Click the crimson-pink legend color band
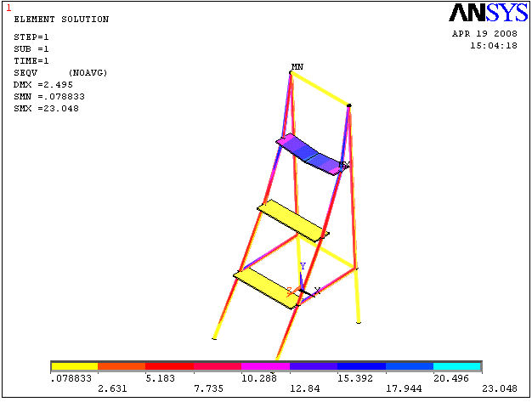Image resolution: width=532 pixels, height=402 pixels. pyautogui.click(x=218, y=366)
